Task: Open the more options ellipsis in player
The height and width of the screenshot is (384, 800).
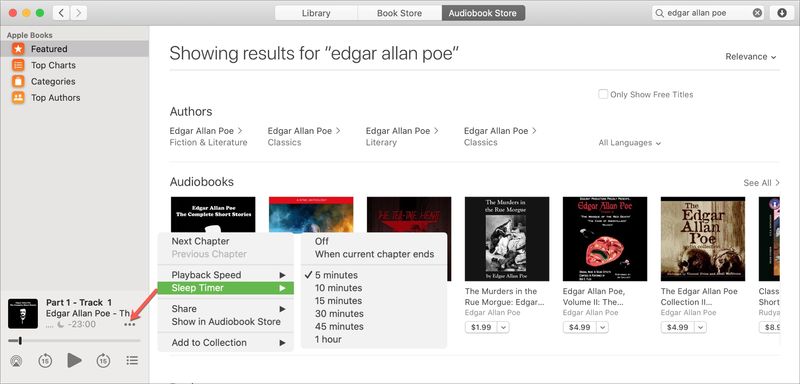Action: coord(130,324)
